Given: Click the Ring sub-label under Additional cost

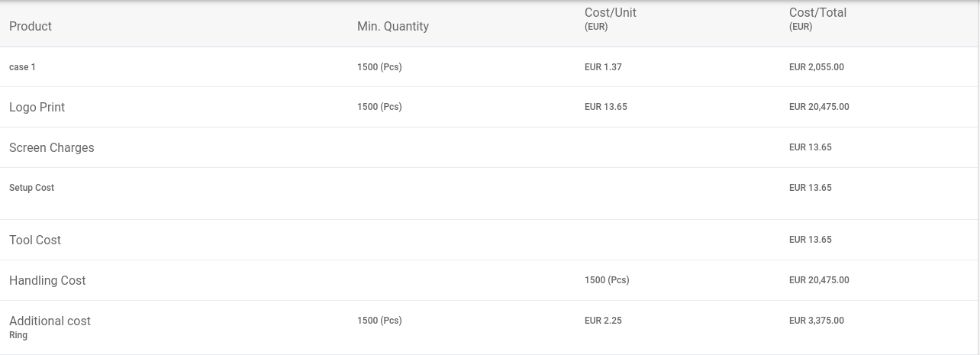Looking at the screenshot, I should pyautogui.click(x=18, y=335).
